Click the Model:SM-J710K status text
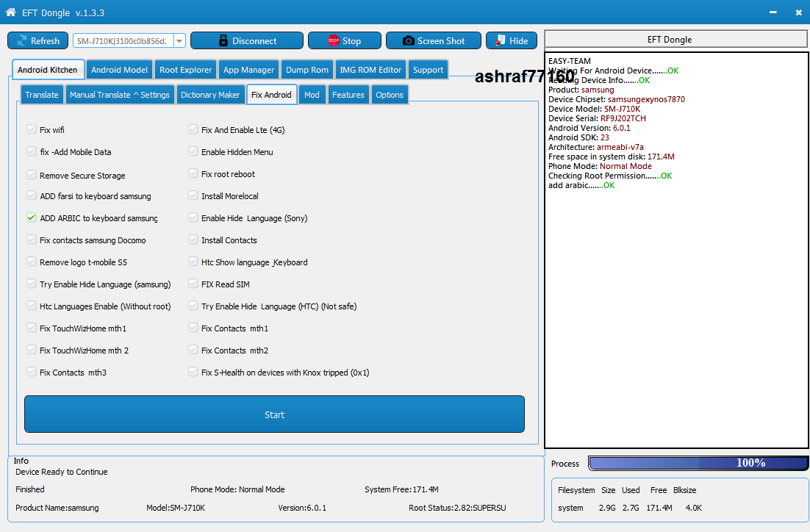The image size is (810, 532). [176, 508]
